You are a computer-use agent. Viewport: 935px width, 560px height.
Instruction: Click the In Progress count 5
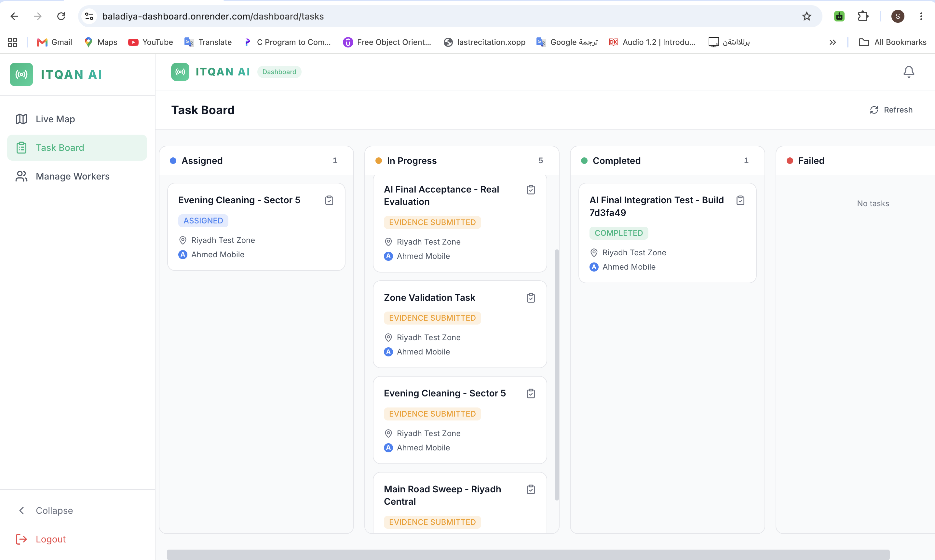point(541,161)
